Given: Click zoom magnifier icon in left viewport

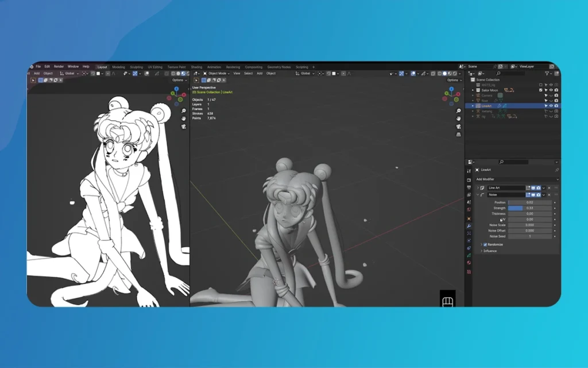Looking at the screenshot, I should point(184,111).
